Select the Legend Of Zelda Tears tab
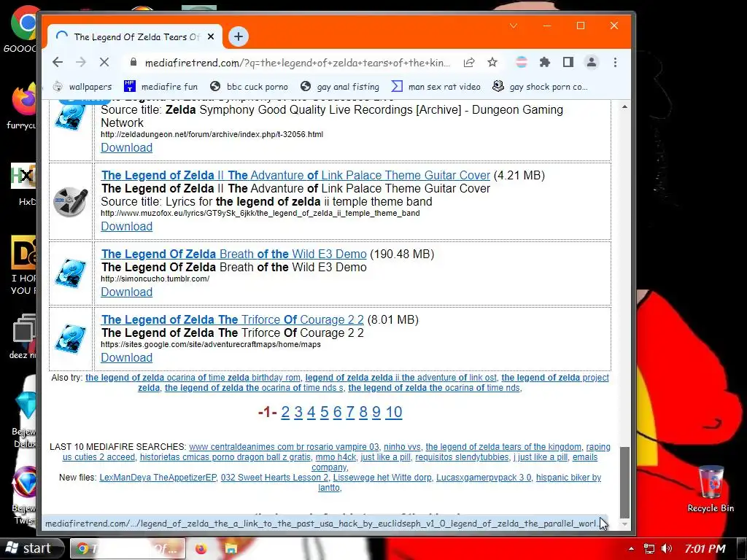Image resolution: width=747 pixels, height=560 pixels. tap(134, 36)
